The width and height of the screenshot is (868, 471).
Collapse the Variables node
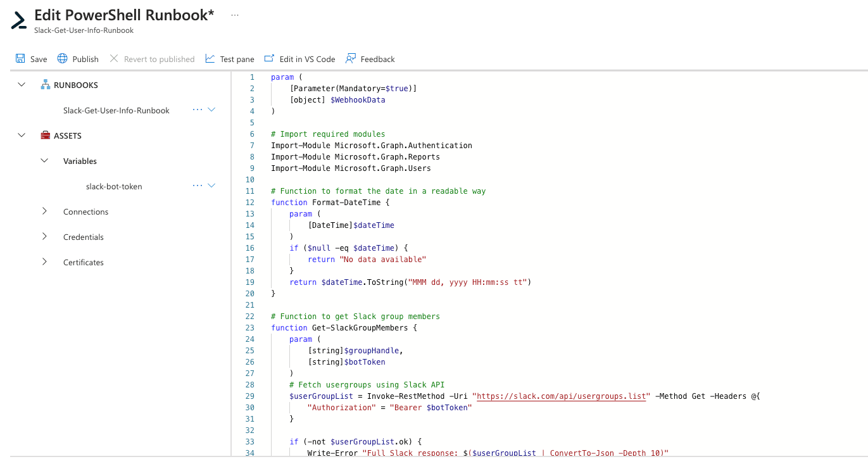(x=44, y=160)
